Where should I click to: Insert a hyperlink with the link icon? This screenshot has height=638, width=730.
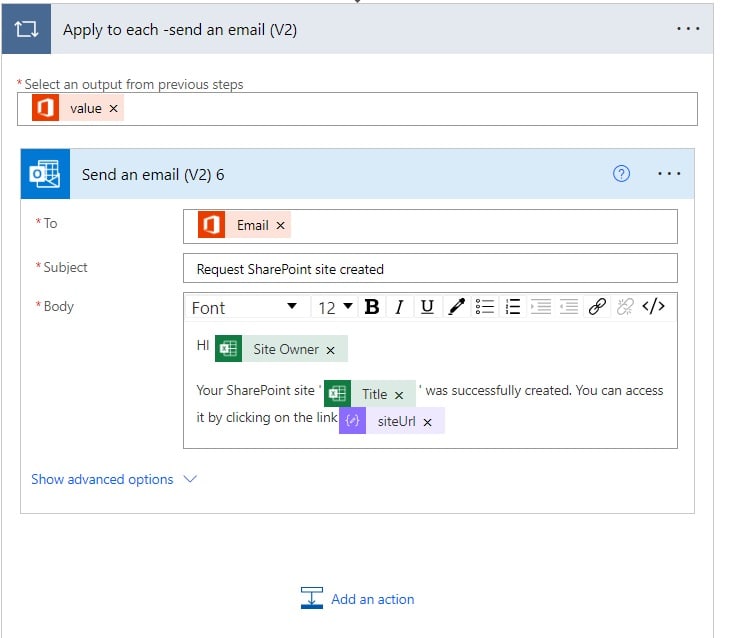597,307
